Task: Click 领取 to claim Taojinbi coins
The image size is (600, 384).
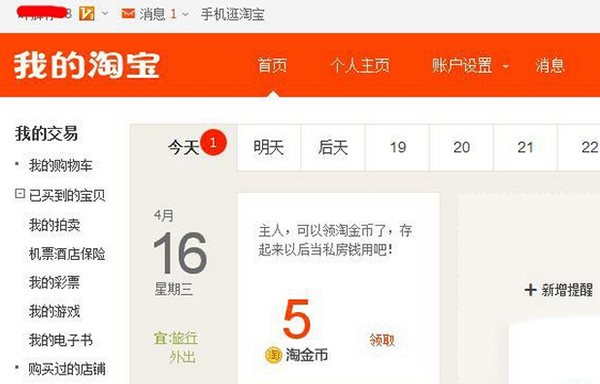Action: pos(382,340)
